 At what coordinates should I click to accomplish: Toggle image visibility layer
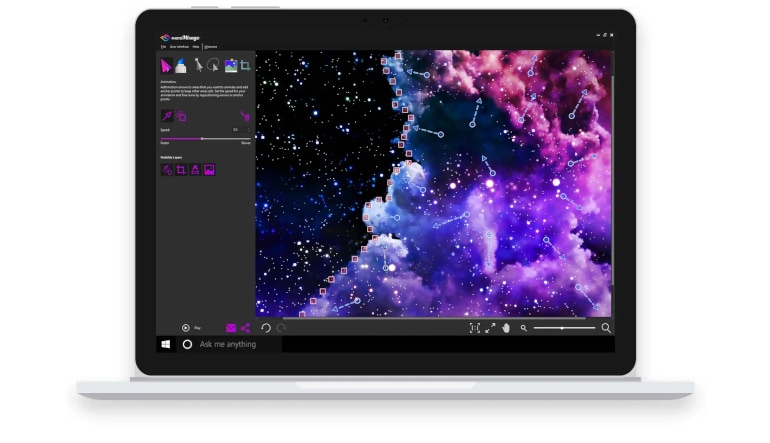210,170
